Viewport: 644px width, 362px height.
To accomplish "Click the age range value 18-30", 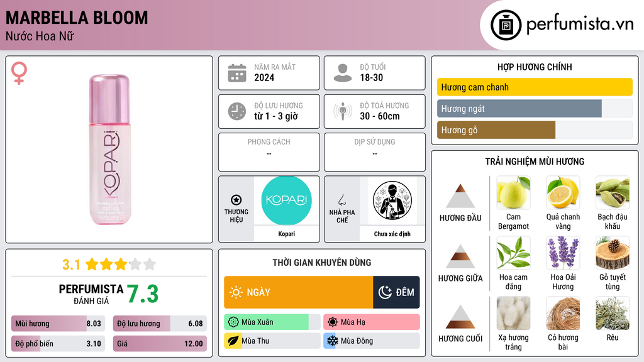I will pos(371,77).
